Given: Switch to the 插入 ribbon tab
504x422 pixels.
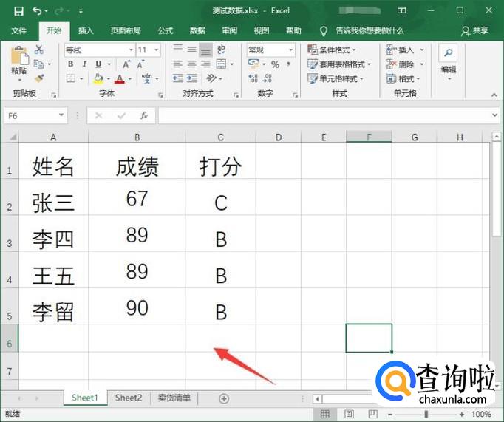Looking at the screenshot, I should [86, 30].
